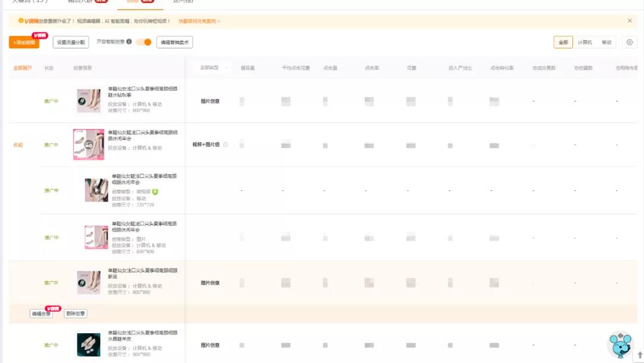This screenshot has height=363, width=644.
Task: Select the 全部 device filter
Action: [563, 42]
